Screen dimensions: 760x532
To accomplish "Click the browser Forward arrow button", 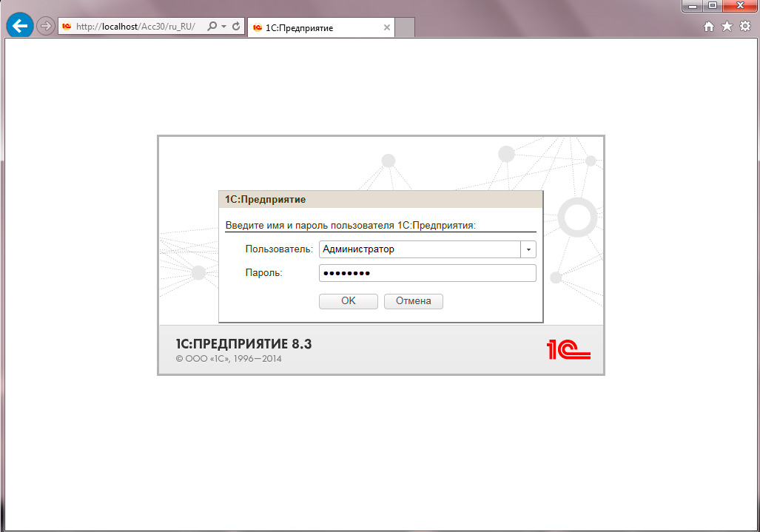I will (x=46, y=26).
